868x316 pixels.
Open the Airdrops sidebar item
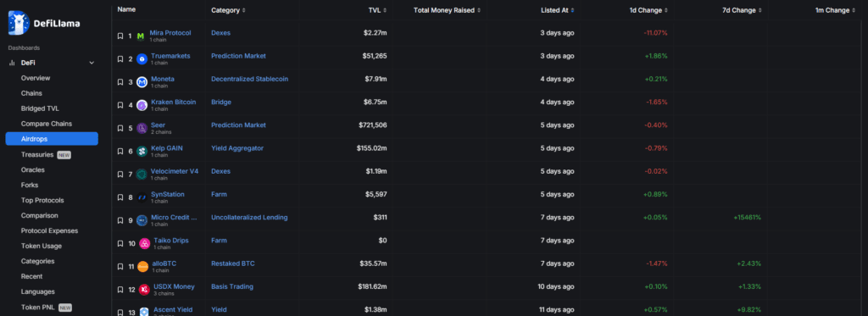pyautogui.click(x=52, y=139)
